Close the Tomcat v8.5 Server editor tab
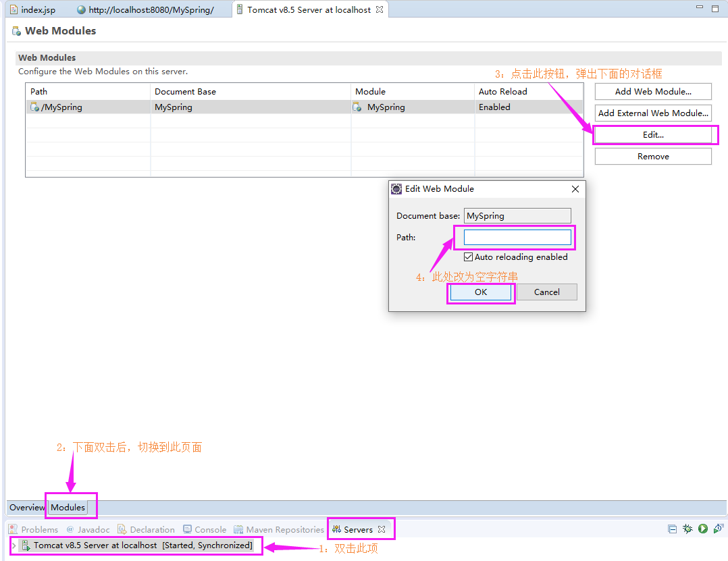 380,9
